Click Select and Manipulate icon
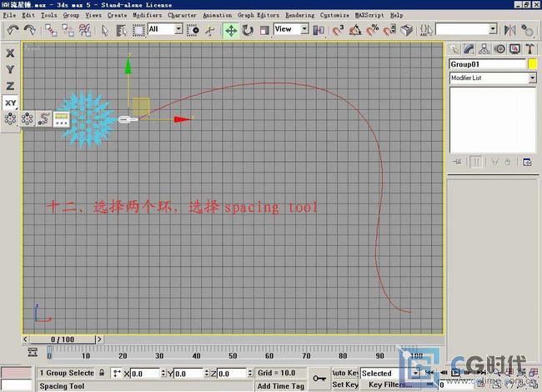Viewport: 542px width, 392px height. click(x=210, y=30)
